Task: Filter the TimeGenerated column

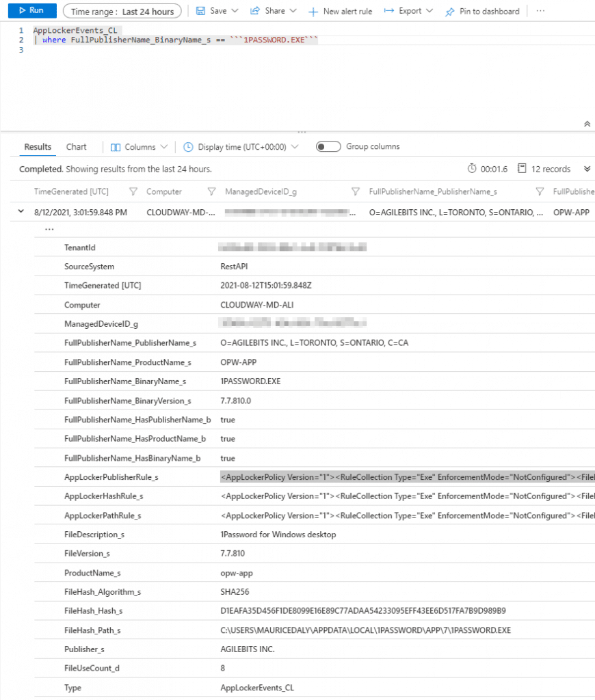Action: [x=133, y=191]
